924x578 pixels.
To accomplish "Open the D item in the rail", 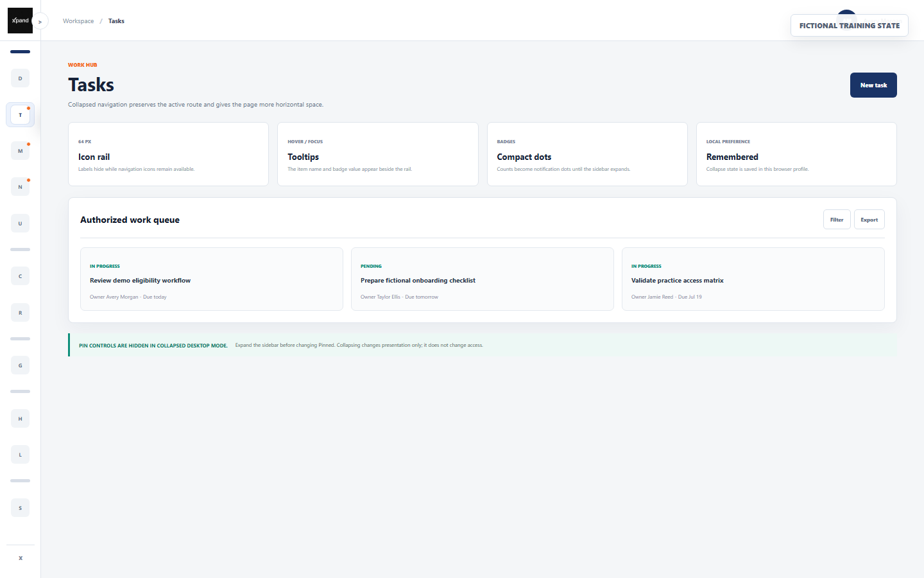I will [x=20, y=78].
